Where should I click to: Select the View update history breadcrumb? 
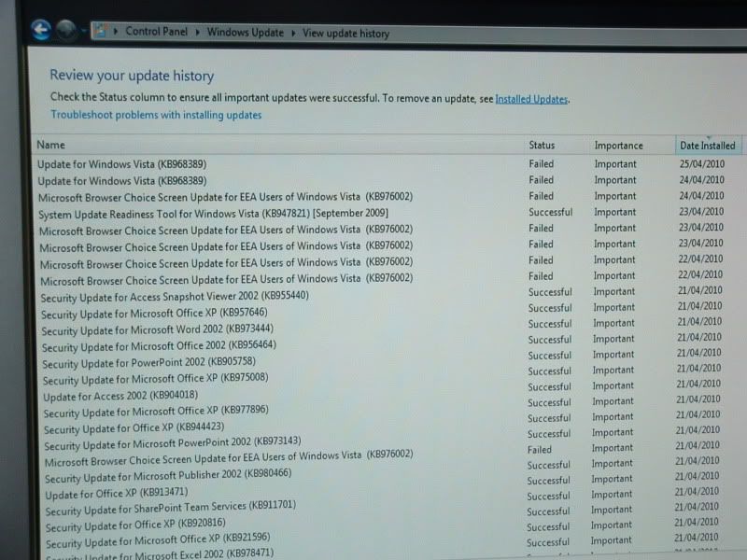pos(346,34)
